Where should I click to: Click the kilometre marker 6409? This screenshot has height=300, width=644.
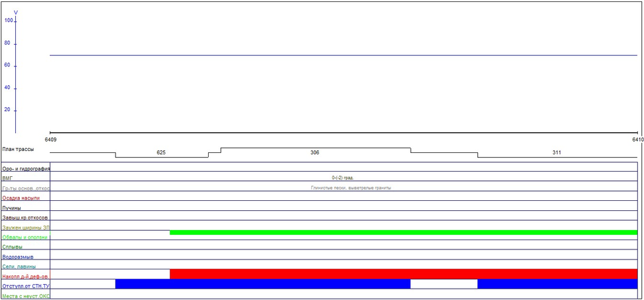[x=51, y=140]
